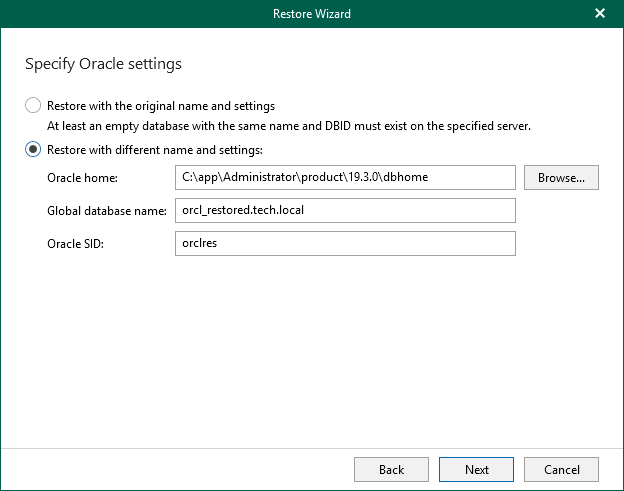Click the 'Oracle home:' label
This screenshot has height=491, width=624.
pyautogui.click(x=82, y=178)
